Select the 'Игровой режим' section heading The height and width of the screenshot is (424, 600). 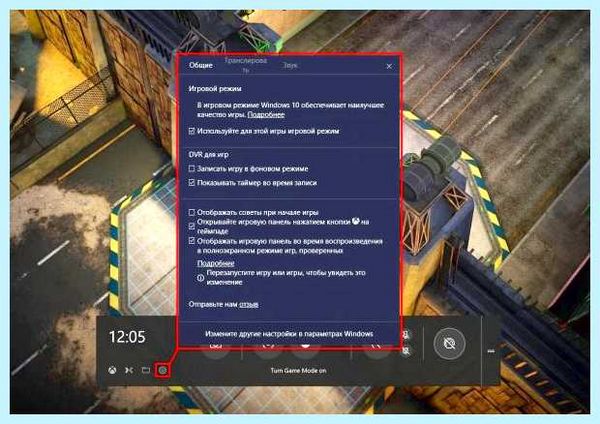coord(215,89)
